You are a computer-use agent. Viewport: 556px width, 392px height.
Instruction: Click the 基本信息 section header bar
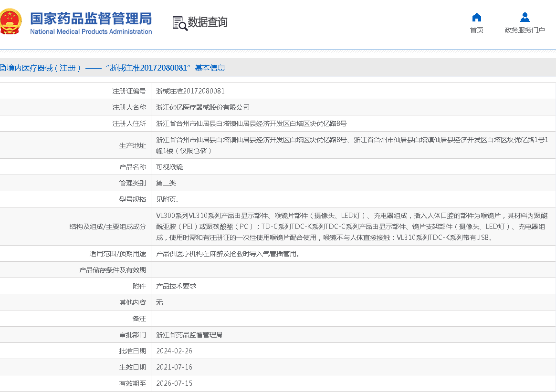277,68
